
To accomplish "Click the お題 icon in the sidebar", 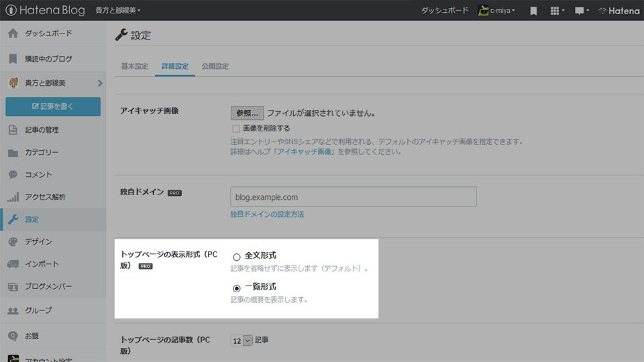I will coord(13,336).
